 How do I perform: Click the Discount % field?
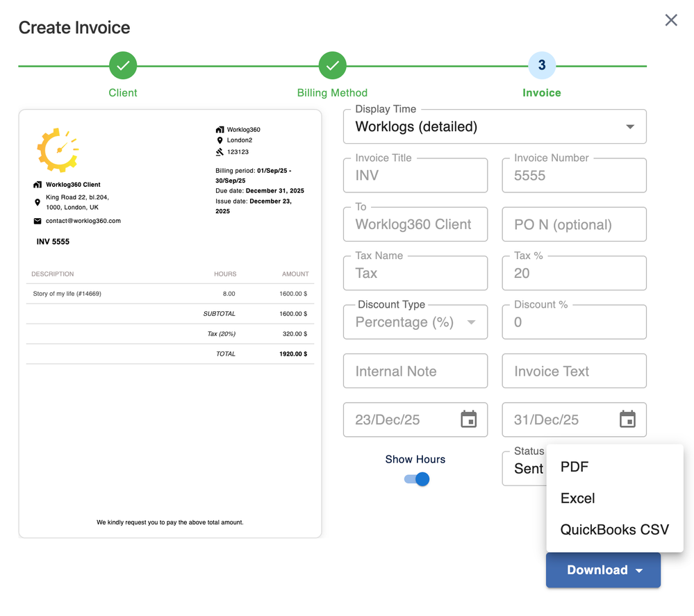point(574,322)
